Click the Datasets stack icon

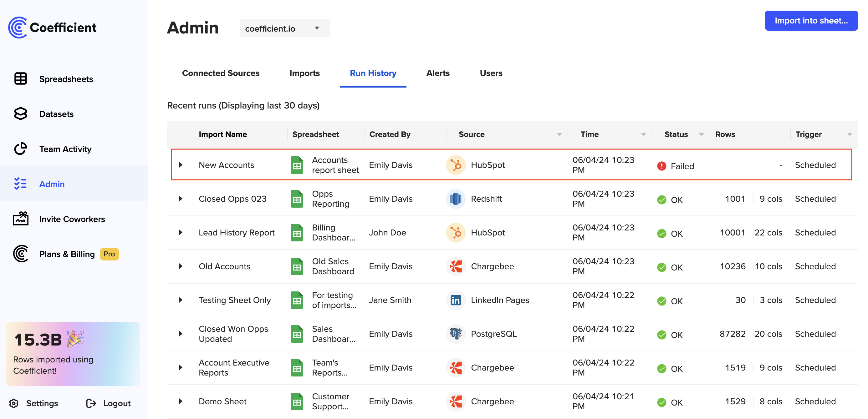click(21, 114)
